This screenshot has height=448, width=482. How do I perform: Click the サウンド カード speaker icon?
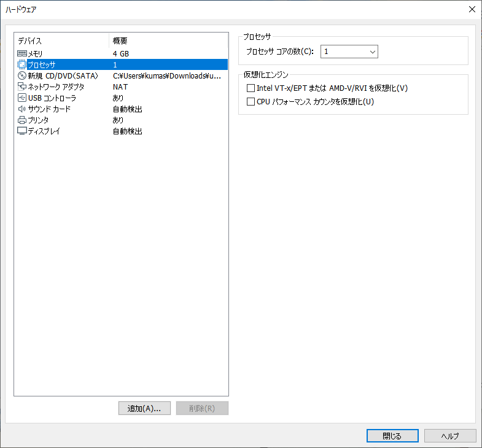pyautogui.click(x=22, y=109)
